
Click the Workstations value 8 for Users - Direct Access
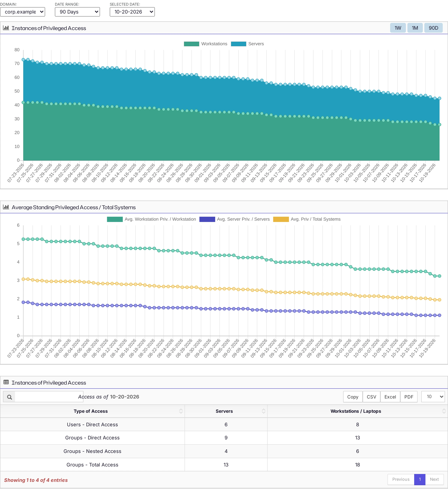pyautogui.click(x=357, y=424)
